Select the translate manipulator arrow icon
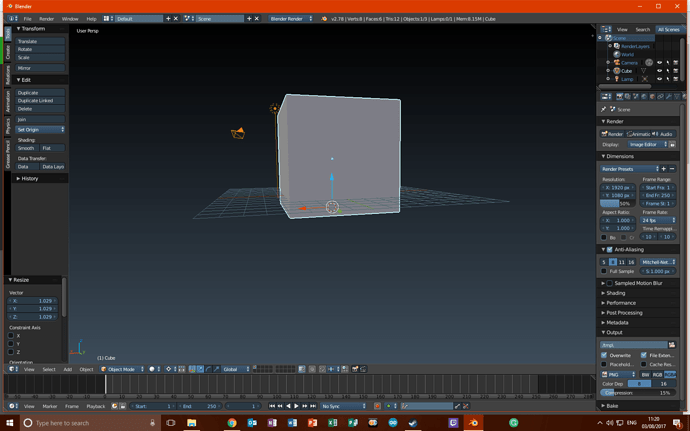This screenshot has height=431, width=690. click(200, 369)
